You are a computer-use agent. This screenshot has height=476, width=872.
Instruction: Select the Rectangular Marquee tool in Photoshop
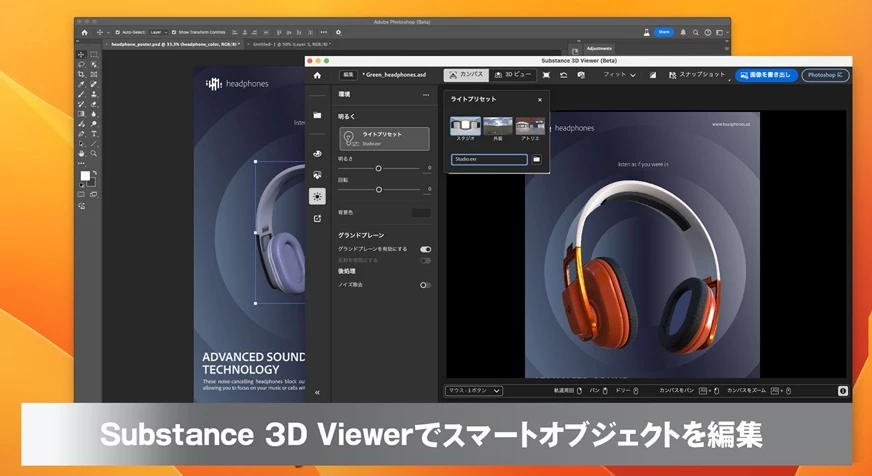tap(93, 54)
